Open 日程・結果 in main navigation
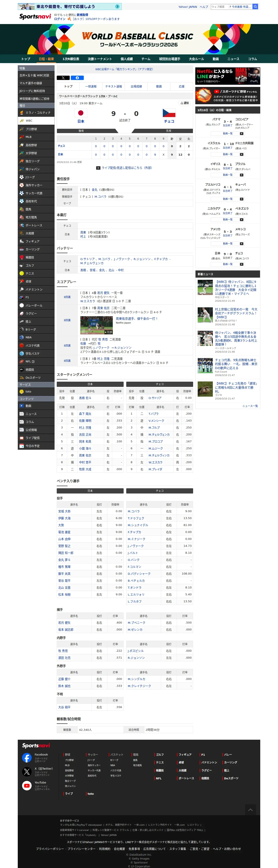Screen dimensions: 278x868 pyautogui.click(x=47, y=59)
